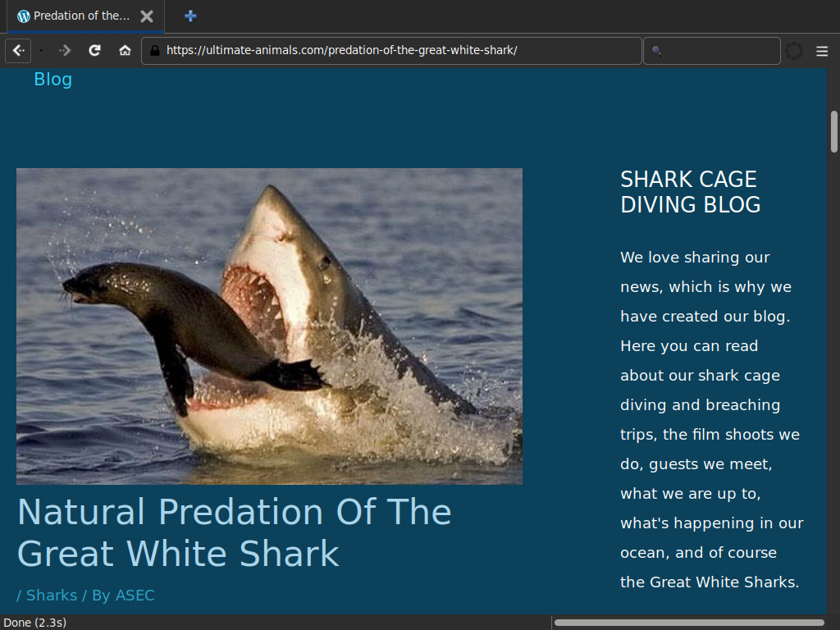
Task: Open the Sharks category link
Action: click(52, 596)
